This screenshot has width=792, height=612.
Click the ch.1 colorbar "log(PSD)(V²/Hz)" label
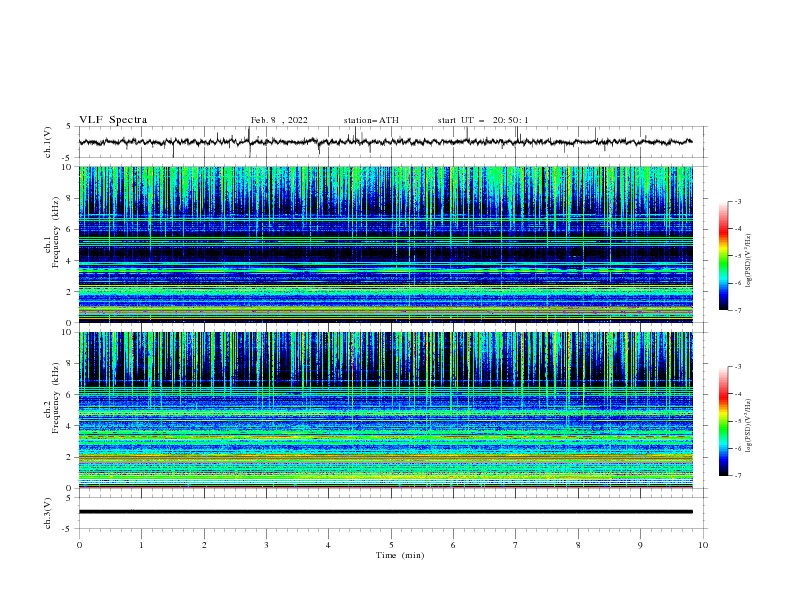748,261
